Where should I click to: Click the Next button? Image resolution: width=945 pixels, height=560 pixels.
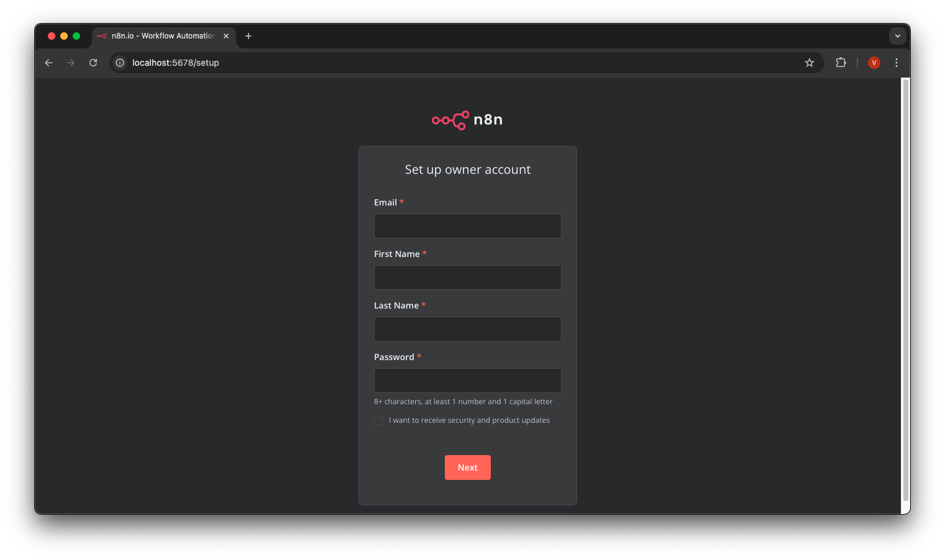click(x=468, y=467)
